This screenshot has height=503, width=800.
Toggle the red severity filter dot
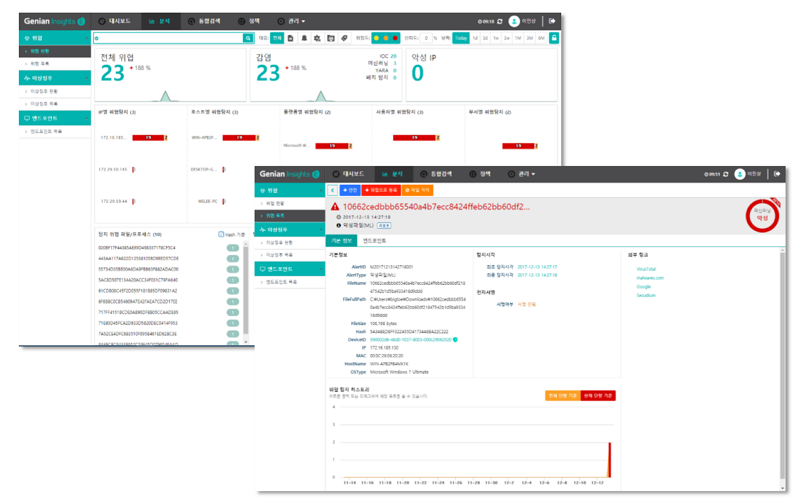click(395, 38)
